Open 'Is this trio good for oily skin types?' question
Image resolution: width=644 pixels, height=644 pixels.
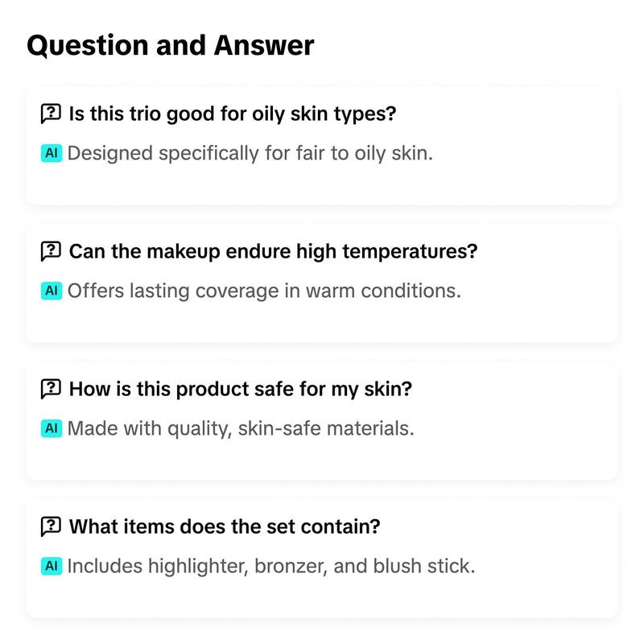pos(233,114)
